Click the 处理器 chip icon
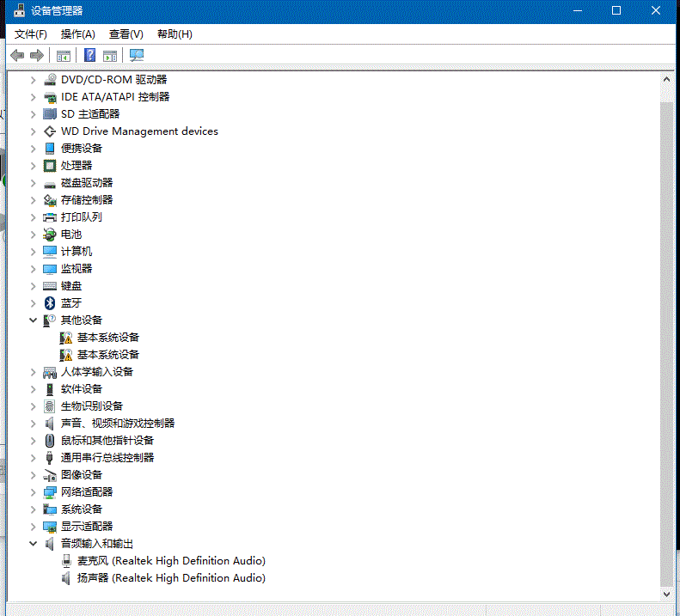The width and height of the screenshot is (680, 616). click(x=50, y=166)
